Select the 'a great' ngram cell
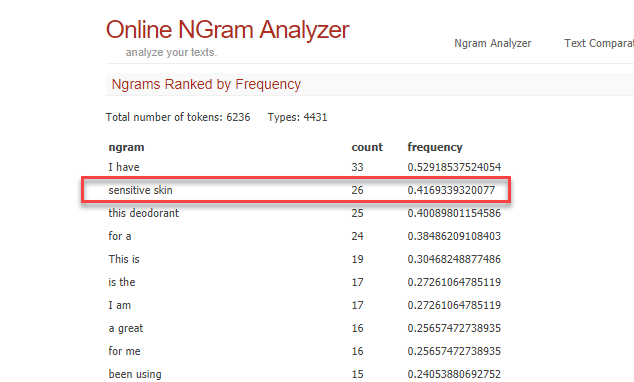Viewport: 634px width, 382px height. click(126, 328)
